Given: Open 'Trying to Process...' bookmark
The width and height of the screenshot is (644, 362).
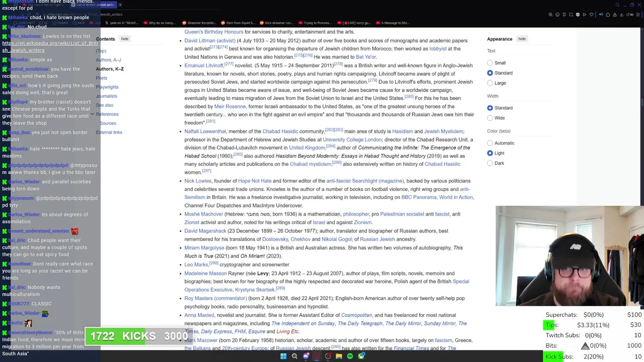Looking at the screenshot, I should click(x=314, y=23).
